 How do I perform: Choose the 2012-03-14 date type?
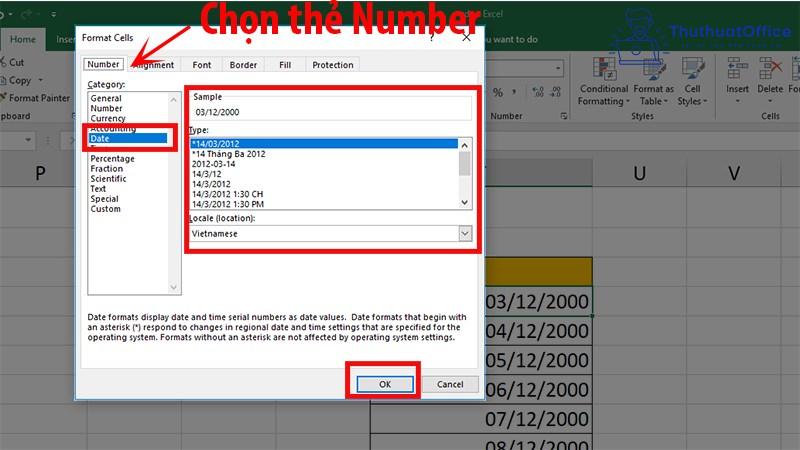point(324,164)
